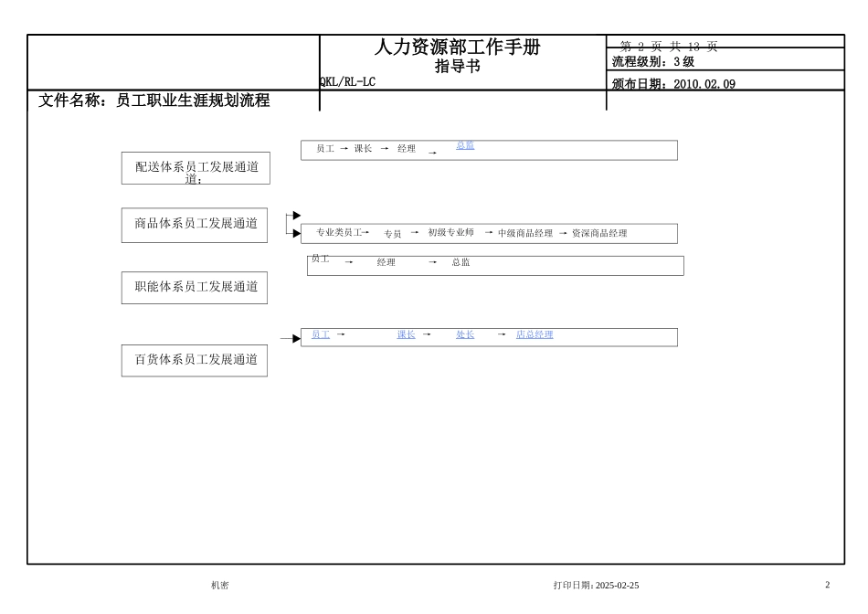Select the 初级专业师 text

coord(451,233)
